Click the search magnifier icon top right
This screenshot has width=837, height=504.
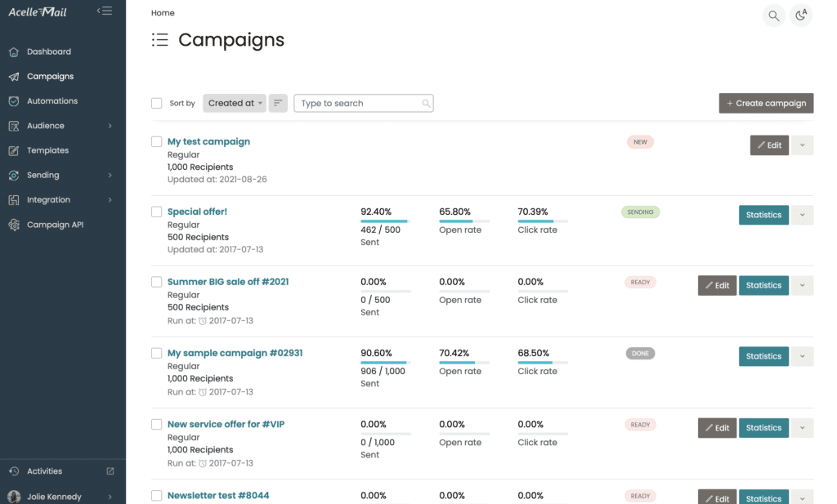point(773,15)
